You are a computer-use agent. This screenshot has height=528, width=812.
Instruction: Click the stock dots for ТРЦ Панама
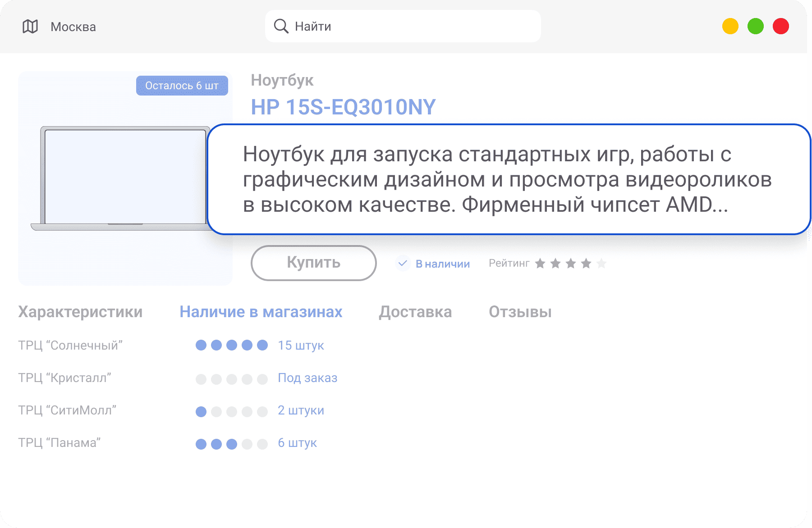(x=231, y=444)
